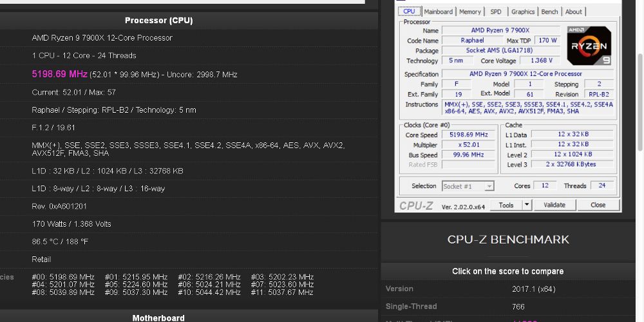The image size is (644, 322).
Task: Click the CPU-Z Name field AMD Ryzen 9 7900X
Action: point(500,30)
